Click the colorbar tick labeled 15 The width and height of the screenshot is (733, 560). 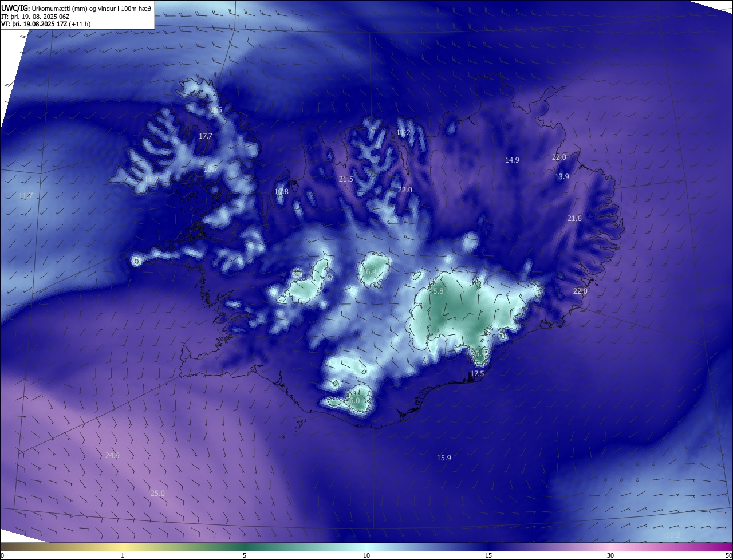click(488, 555)
